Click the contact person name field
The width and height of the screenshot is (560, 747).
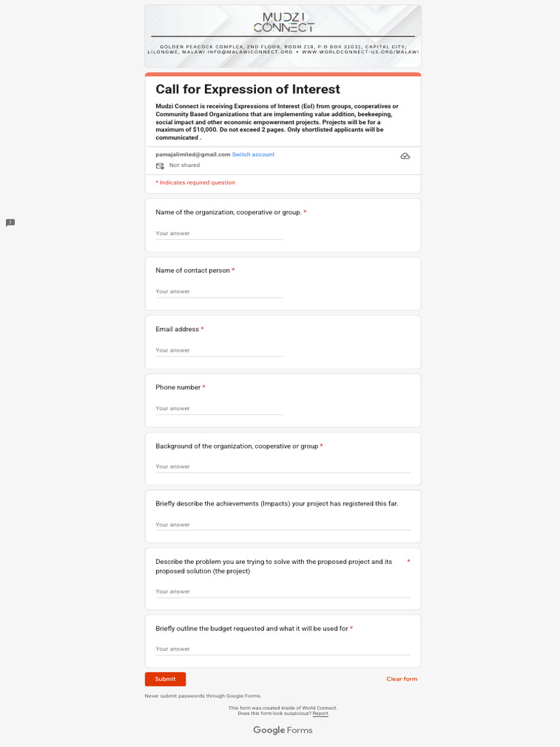coord(219,292)
